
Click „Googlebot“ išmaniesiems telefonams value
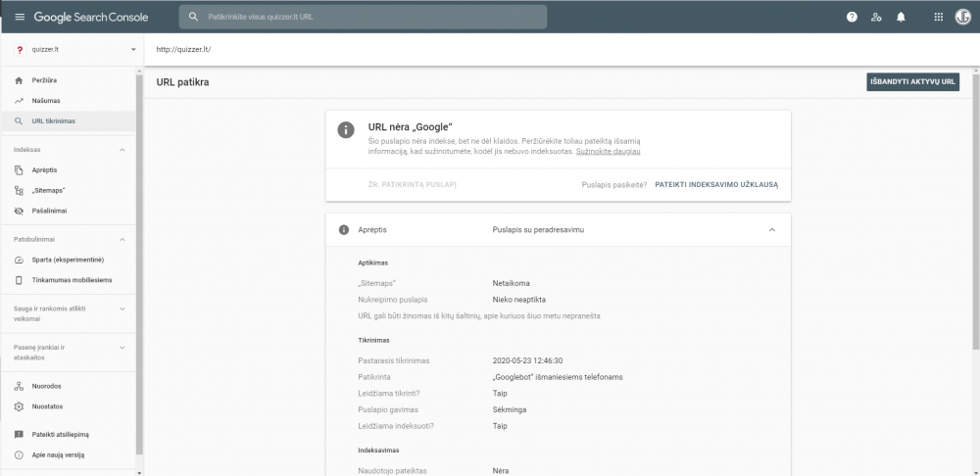coord(558,377)
